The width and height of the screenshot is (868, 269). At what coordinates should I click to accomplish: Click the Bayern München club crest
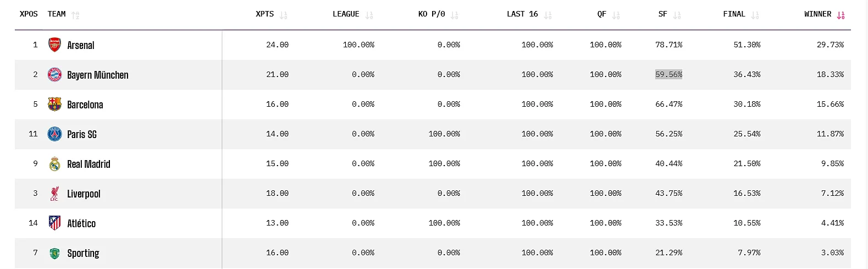[54, 75]
